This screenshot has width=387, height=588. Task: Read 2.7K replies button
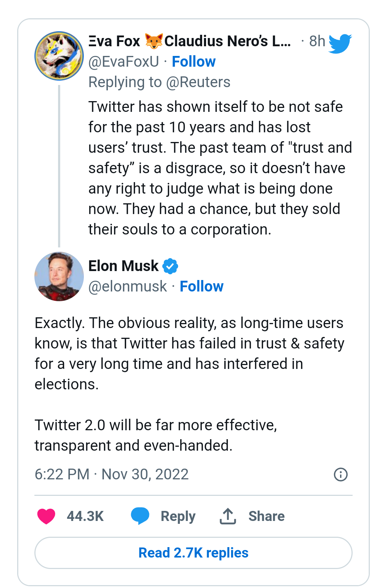coord(193,553)
